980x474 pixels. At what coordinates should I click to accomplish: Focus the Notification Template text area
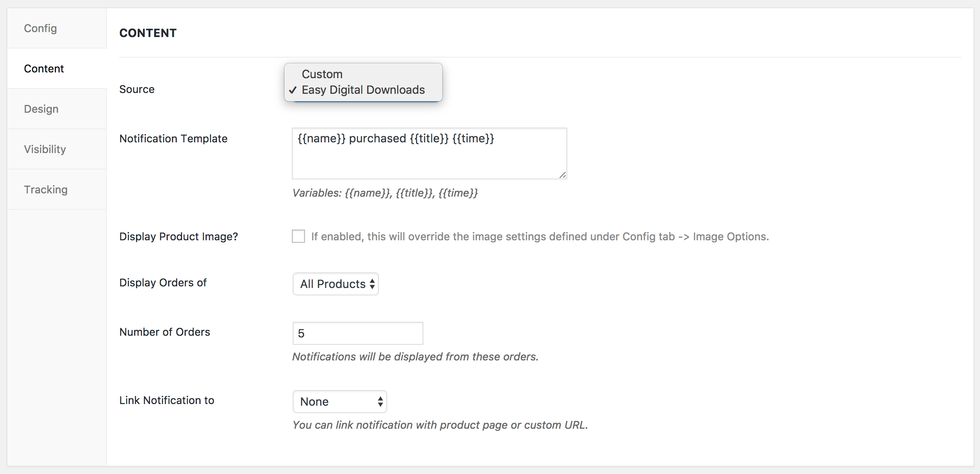click(429, 153)
